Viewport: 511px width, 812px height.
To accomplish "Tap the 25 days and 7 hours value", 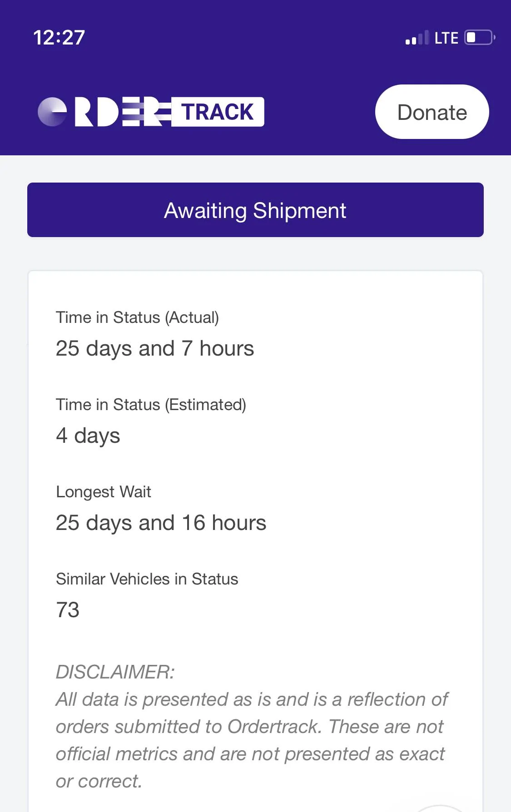I will click(155, 349).
